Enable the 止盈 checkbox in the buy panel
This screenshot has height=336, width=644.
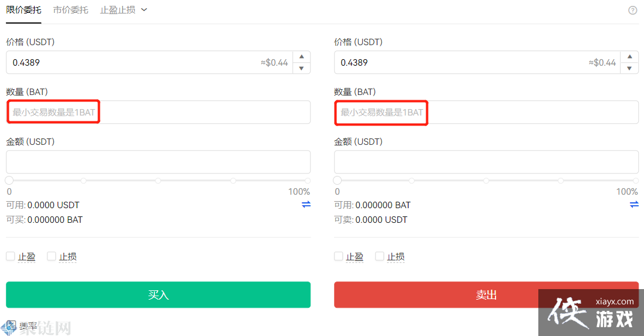click(x=11, y=256)
